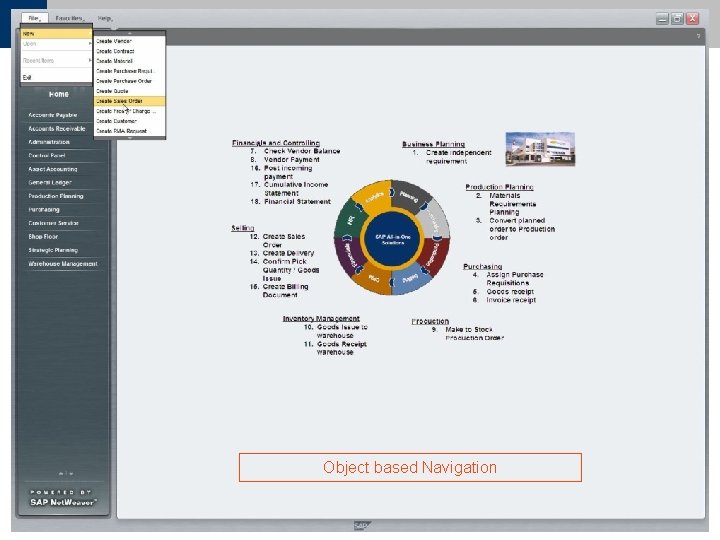Open Purchasing in the sidebar
Image resolution: width=720 pixels, height=540 pixels.
point(44,209)
